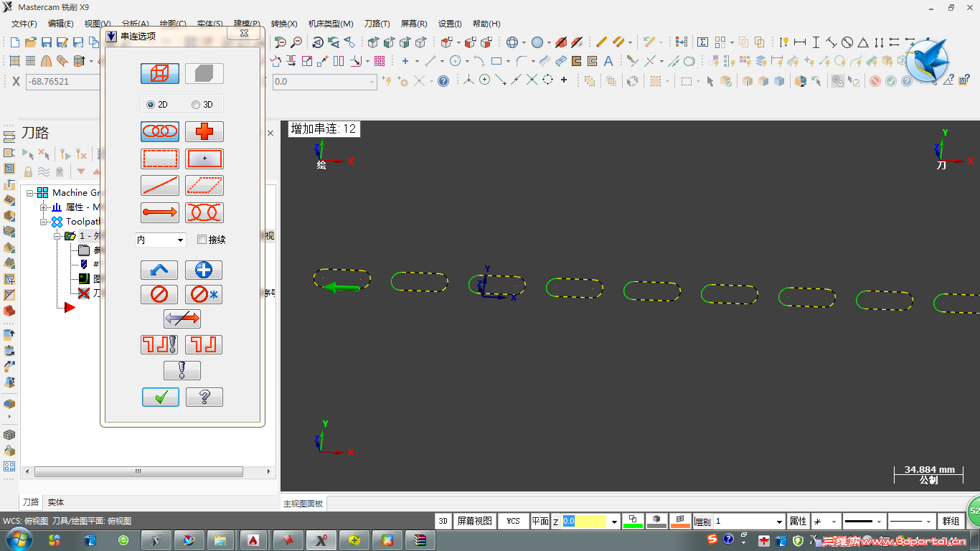Open the 设置(I) menu
The height and width of the screenshot is (551, 980).
tap(451, 24)
